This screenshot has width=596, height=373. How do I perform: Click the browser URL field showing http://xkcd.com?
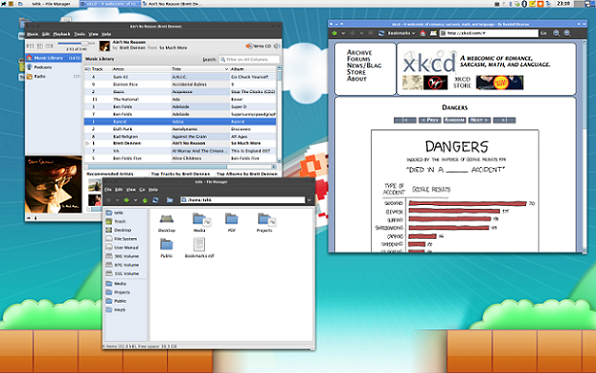(x=489, y=33)
